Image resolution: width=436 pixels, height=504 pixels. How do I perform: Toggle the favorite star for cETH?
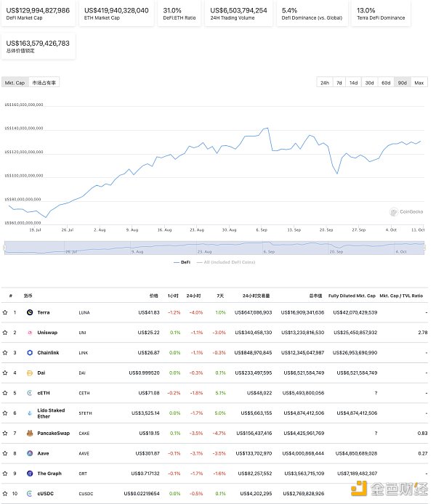click(6, 393)
